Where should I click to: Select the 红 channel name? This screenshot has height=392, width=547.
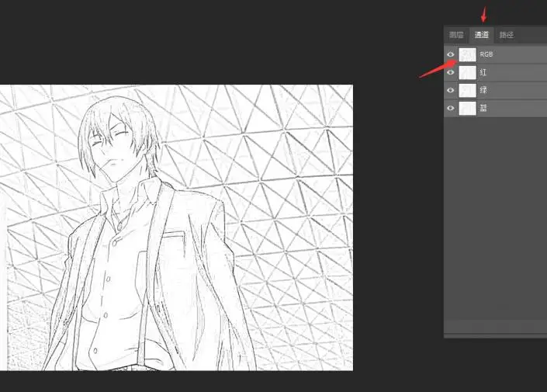pos(483,72)
